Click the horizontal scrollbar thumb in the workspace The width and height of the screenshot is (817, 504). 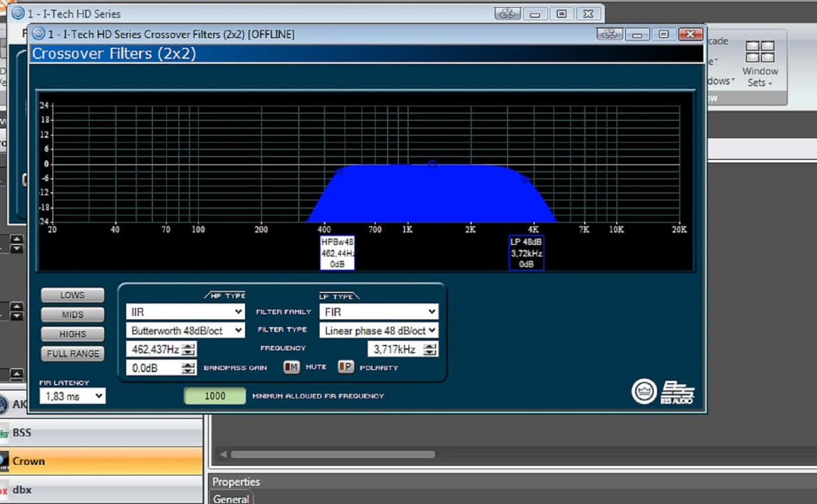coord(333,454)
